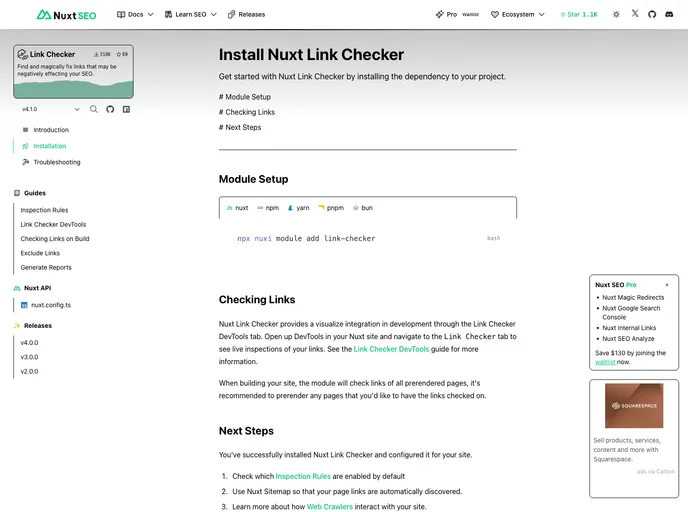Screen dimensions: 688x512
Task: Click the Guides section heading
Action: pos(35,193)
